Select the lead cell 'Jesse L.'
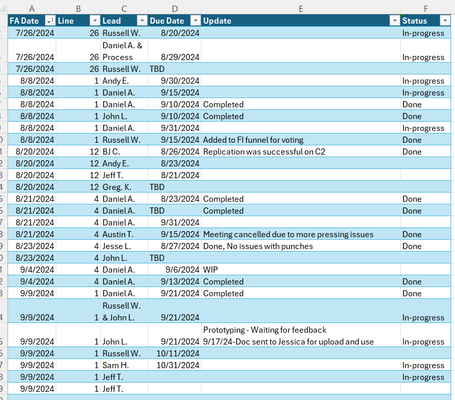Screen dimensions: 455x400 click(x=124, y=246)
